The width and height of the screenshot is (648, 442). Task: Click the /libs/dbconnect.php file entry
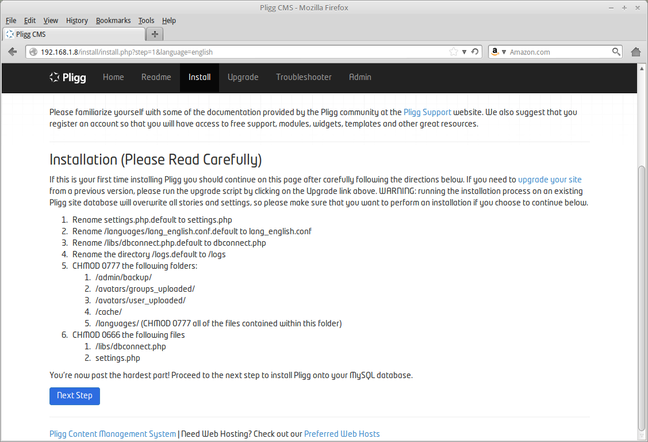(x=131, y=347)
